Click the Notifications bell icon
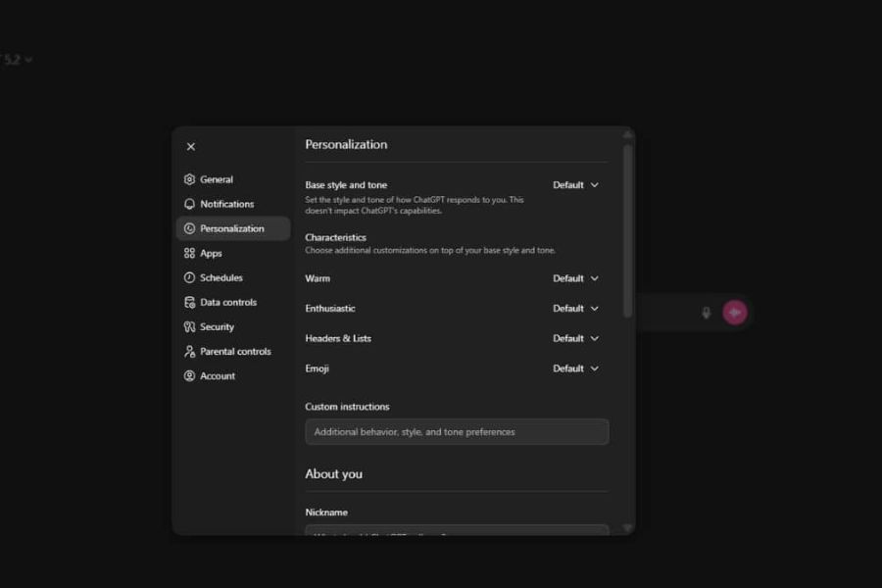The height and width of the screenshot is (588, 882). [190, 204]
